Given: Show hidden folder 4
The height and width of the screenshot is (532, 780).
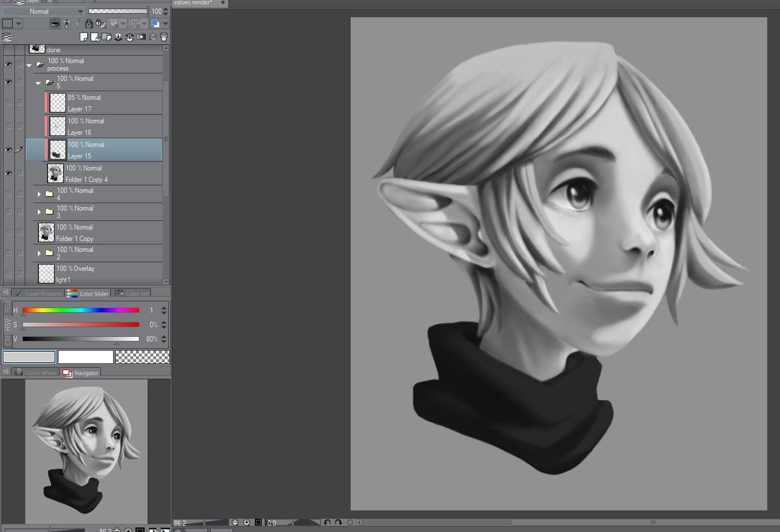Looking at the screenshot, I should click(8, 194).
